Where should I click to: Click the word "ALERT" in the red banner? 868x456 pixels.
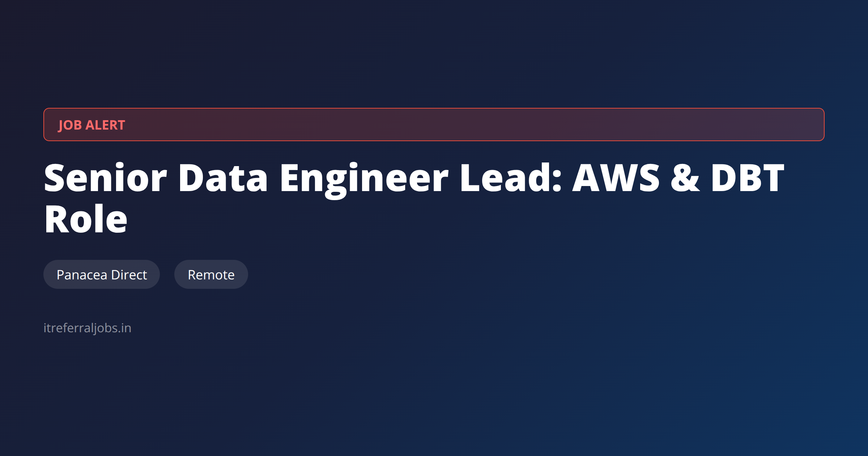(x=105, y=125)
